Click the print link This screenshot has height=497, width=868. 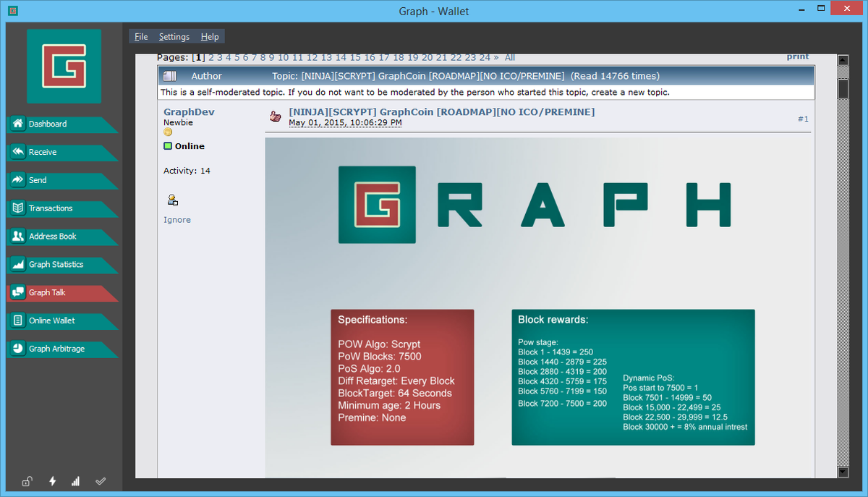pyautogui.click(x=798, y=56)
